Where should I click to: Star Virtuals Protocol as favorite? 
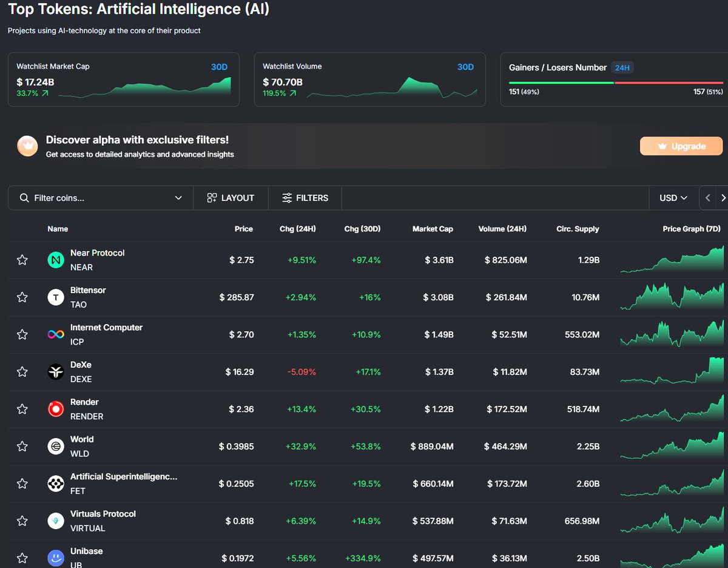pyautogui.click(x=22, y=521)
